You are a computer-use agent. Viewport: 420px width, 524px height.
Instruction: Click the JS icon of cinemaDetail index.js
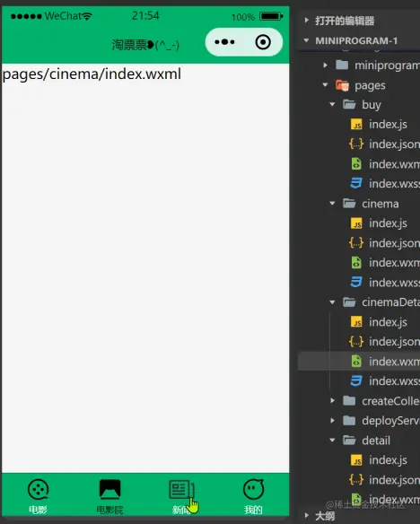[356, 322]
